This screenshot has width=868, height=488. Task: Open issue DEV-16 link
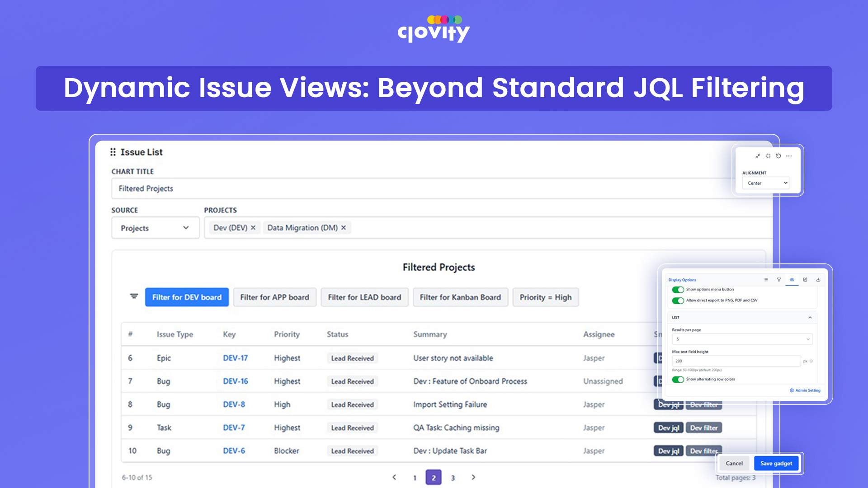tap(235, 381)
